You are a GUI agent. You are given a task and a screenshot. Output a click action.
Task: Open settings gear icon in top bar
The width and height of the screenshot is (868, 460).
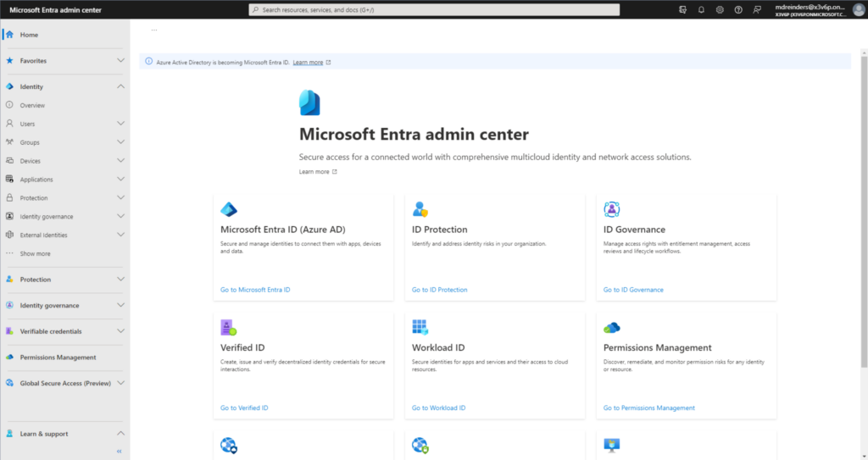pyautogui.click(x=720, y=9)
